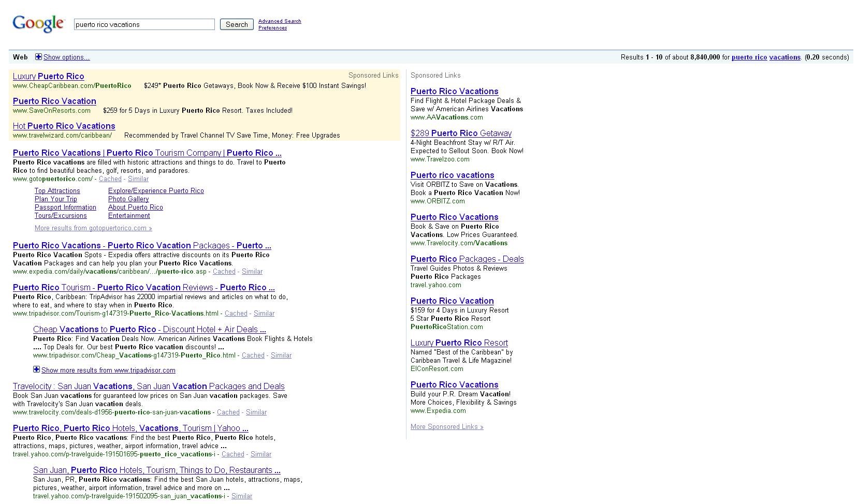Click More results from gotopuertorico.com

tap(93, 228)
